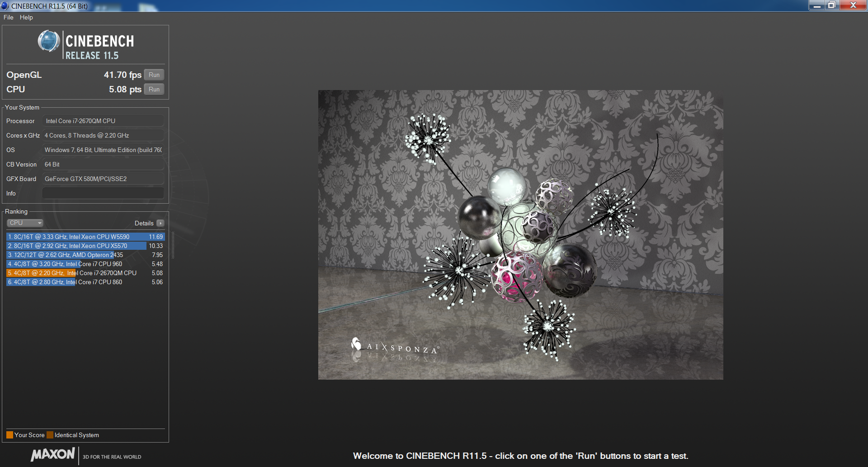Click the Cinebench globe logo icon
This screenshot has width=868, height=467.
[49, 41]
